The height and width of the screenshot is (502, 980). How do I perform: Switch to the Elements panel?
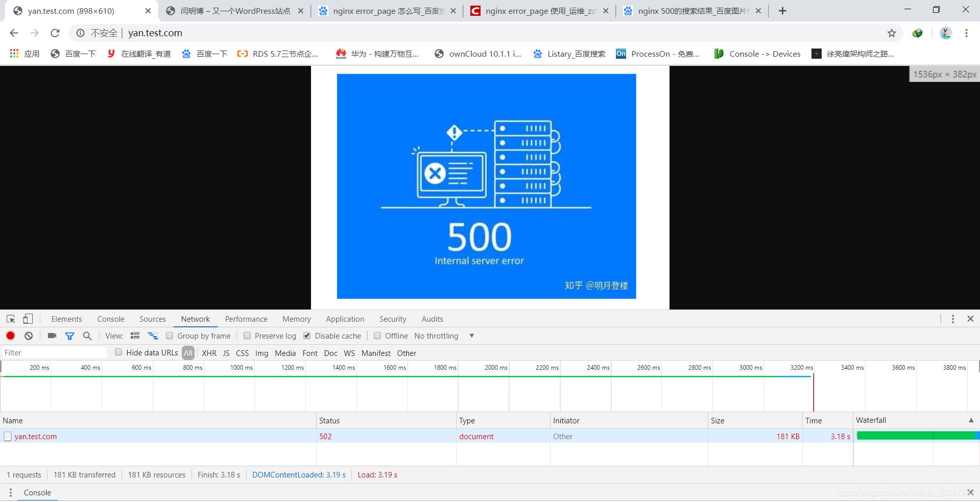(x=66, y=319)
